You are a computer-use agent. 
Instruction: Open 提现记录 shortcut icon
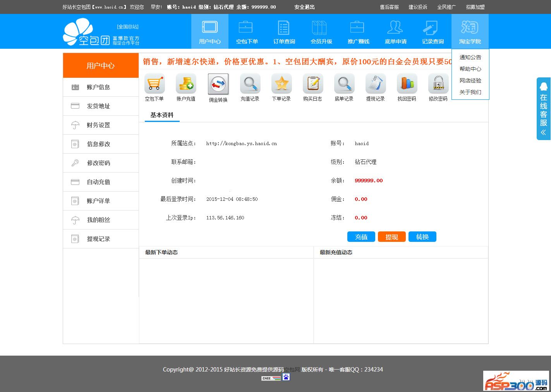point(375,84)
